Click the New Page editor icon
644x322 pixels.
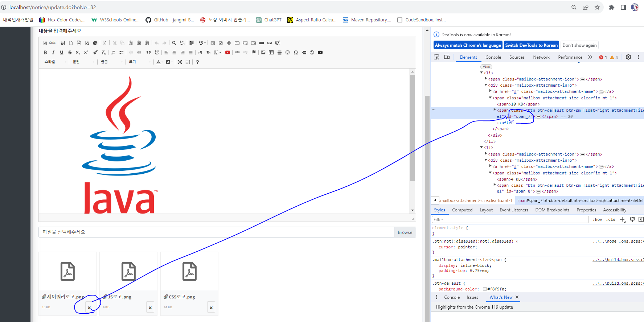coord(71,43)
